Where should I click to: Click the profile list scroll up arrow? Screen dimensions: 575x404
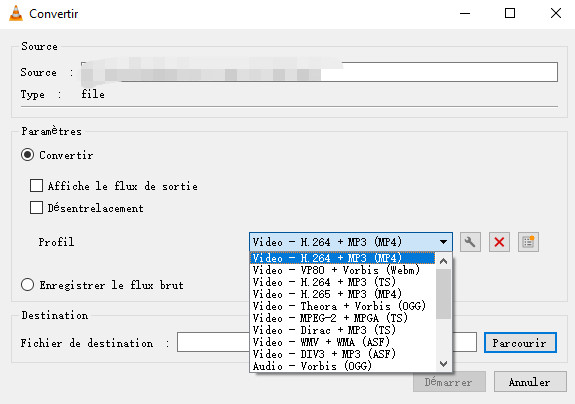coord(443,261)
